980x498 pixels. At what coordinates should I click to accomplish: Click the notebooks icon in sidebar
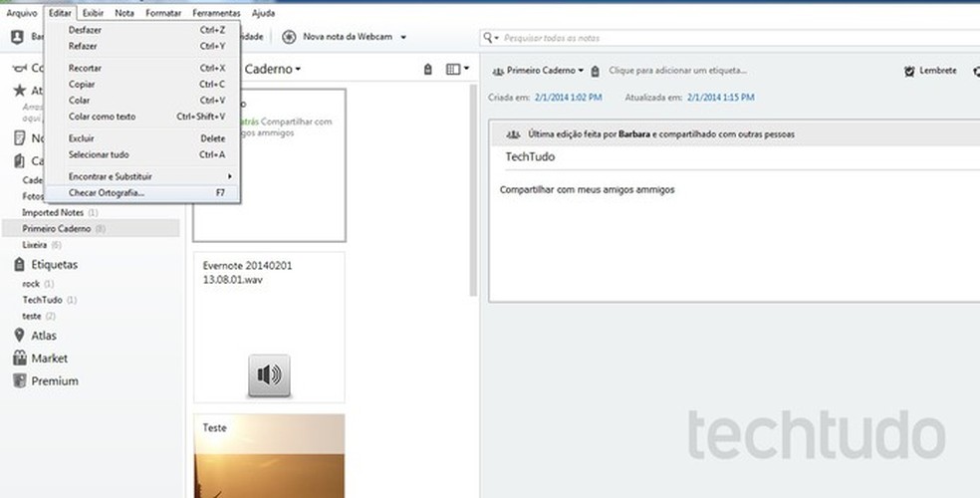click(x=19, y=161)
